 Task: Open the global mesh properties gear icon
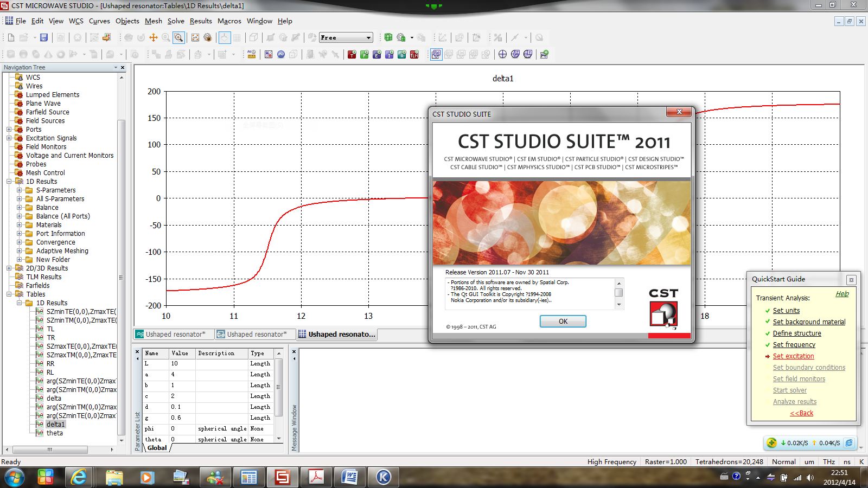tap(401, 37)
